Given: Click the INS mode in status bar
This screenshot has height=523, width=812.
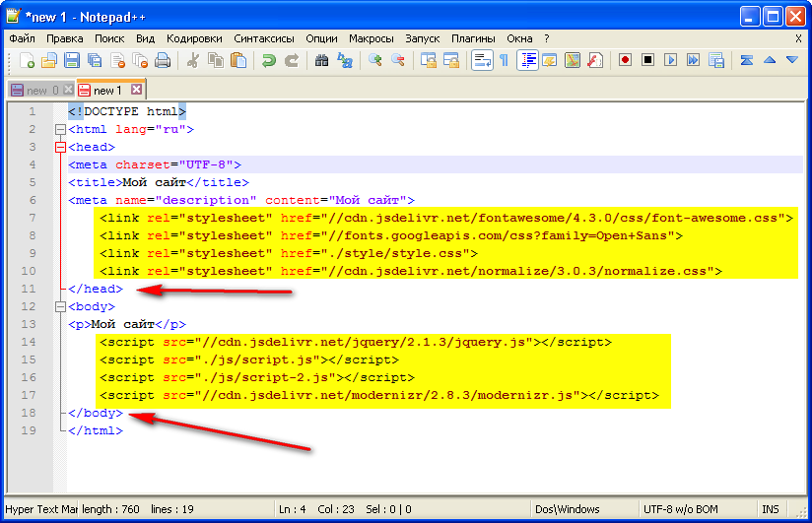Looking at the screenshot, I should click(771, 509).
